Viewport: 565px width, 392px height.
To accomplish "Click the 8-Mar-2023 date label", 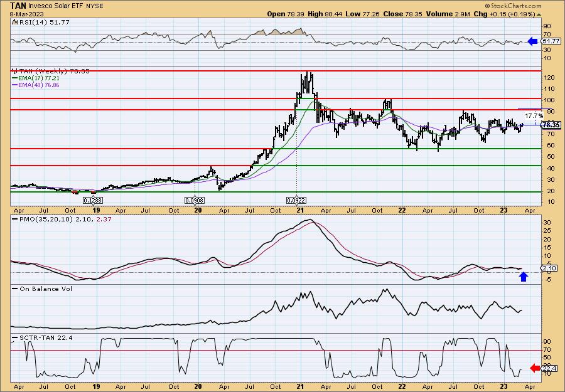I will 26,14.
